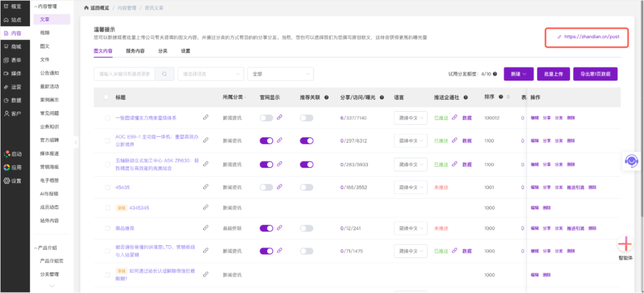The image size is (644, 293).
Task: Open 设置 gear in left sidebar
Action: [x=13, y=181]
